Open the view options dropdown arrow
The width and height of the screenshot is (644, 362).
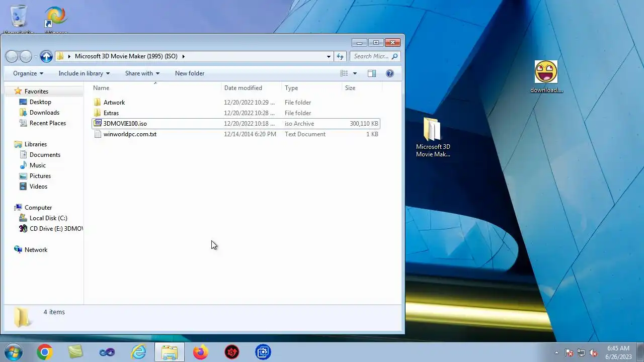(355, 73)
